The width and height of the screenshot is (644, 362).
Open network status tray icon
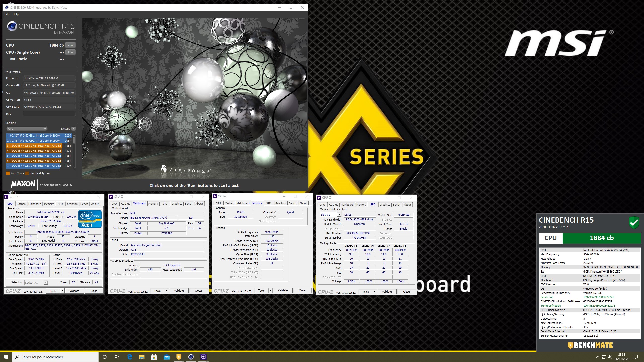[x=604, y=357]
